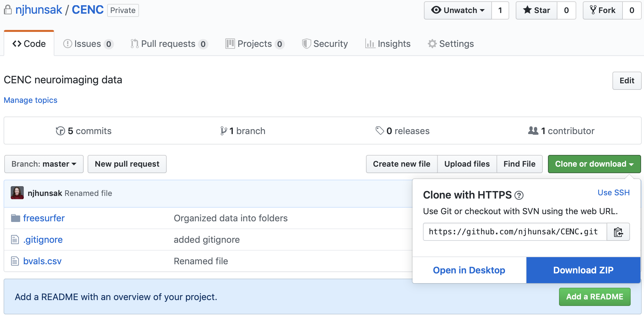Click the .gitignore file icon

tap(15, 240)
